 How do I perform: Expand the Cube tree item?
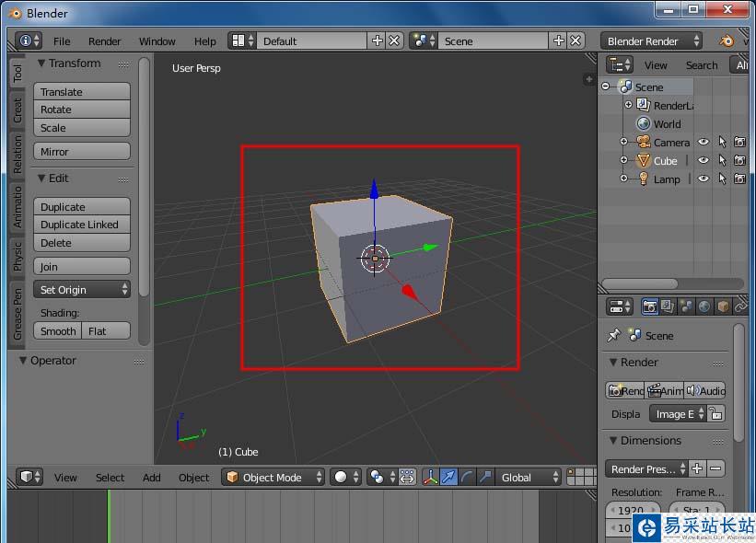click(x=624, y=160)
